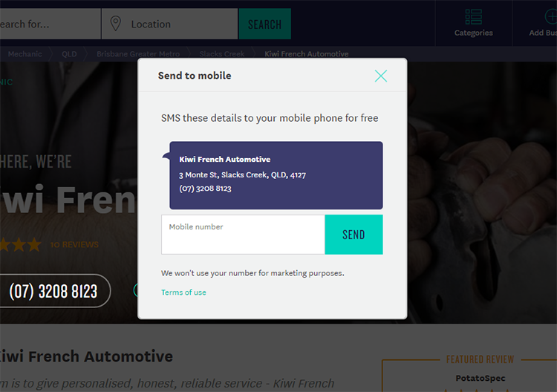Select the QLD breadcrumb link
The image size is (557, 392).
pos(69,54)
